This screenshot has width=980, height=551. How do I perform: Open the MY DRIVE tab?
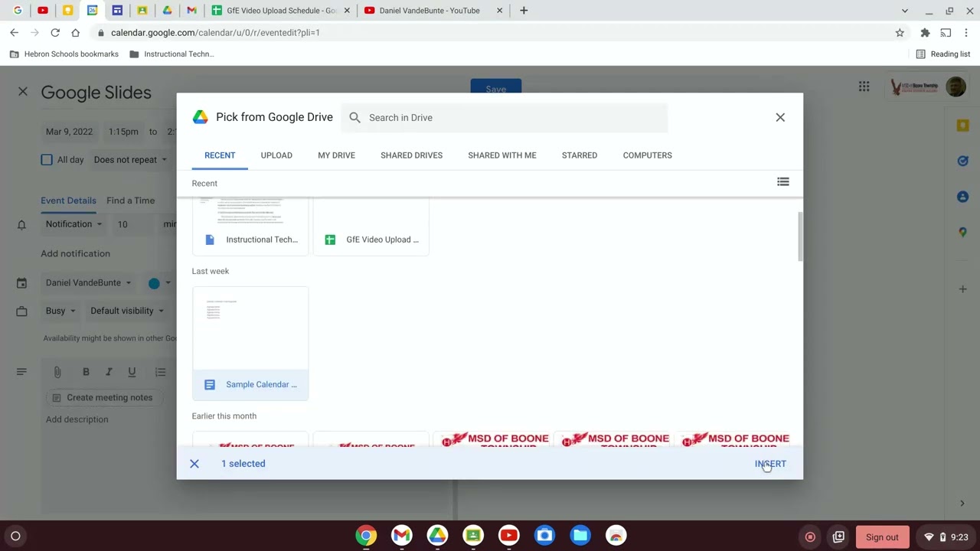336,155
